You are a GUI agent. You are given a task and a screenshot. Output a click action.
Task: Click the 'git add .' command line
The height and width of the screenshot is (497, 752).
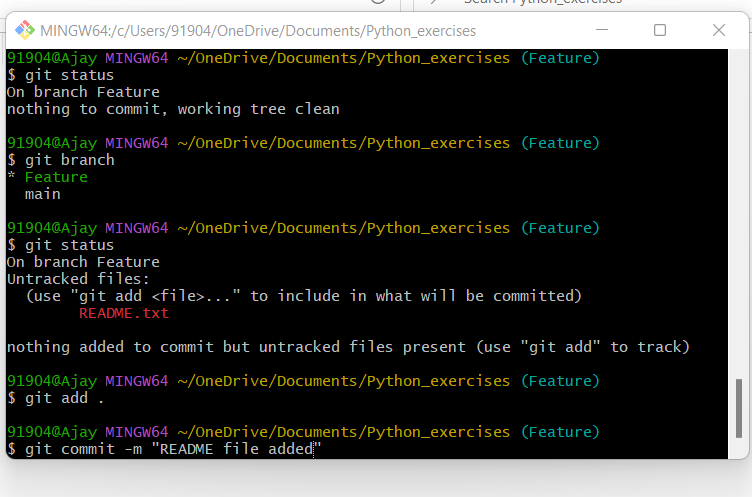[x=56, y=398]
